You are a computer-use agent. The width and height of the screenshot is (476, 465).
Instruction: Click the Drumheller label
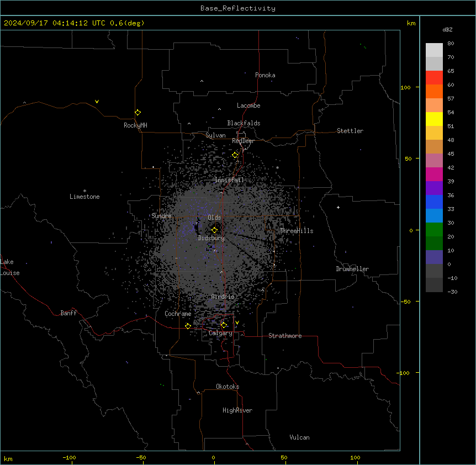(x=352, y=269)
